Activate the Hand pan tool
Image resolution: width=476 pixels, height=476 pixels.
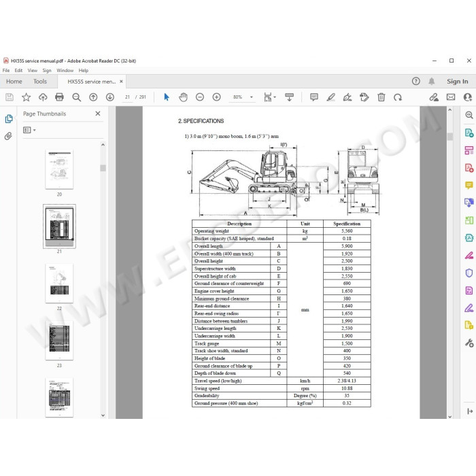coord(183,97)
